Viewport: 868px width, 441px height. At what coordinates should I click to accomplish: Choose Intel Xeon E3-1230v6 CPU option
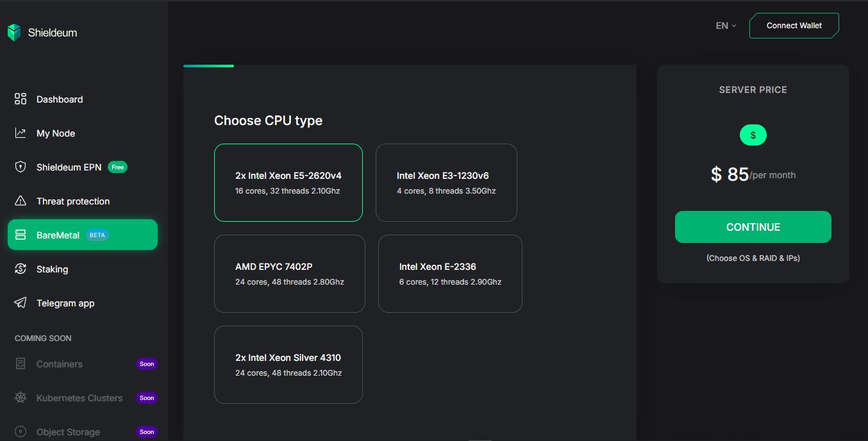pos(446,183)
